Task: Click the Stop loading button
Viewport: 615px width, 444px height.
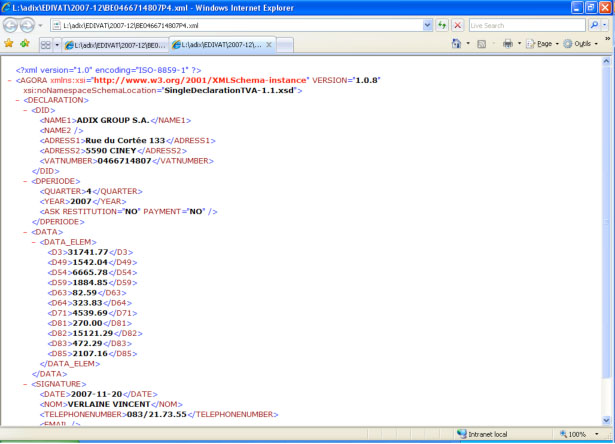Action: click(457, 25)
